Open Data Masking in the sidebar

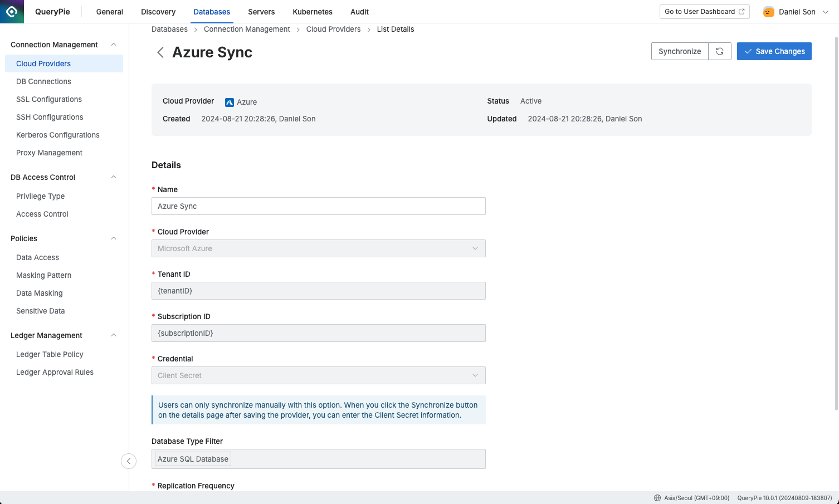coord(64,293)
